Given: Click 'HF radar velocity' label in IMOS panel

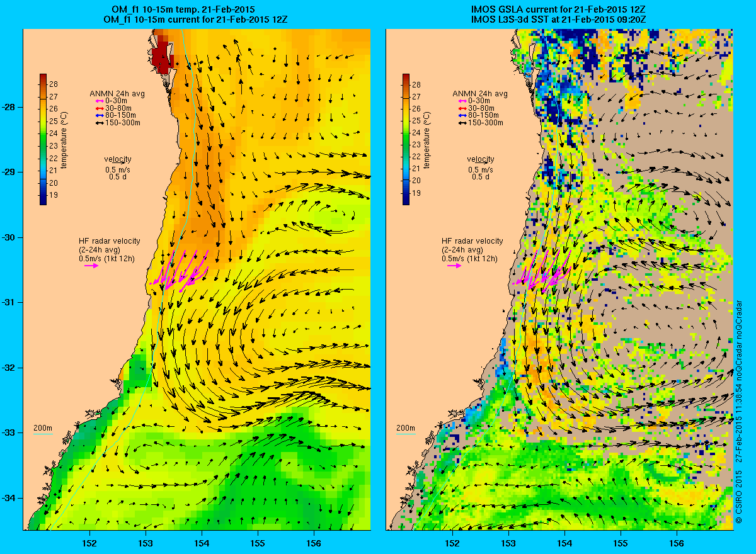Looking at the screenshot, I should (472, 241).
